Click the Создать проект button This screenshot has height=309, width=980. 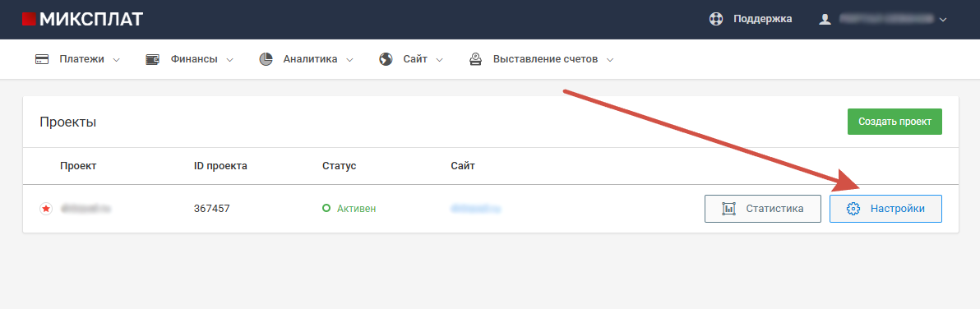coord(894,122)
